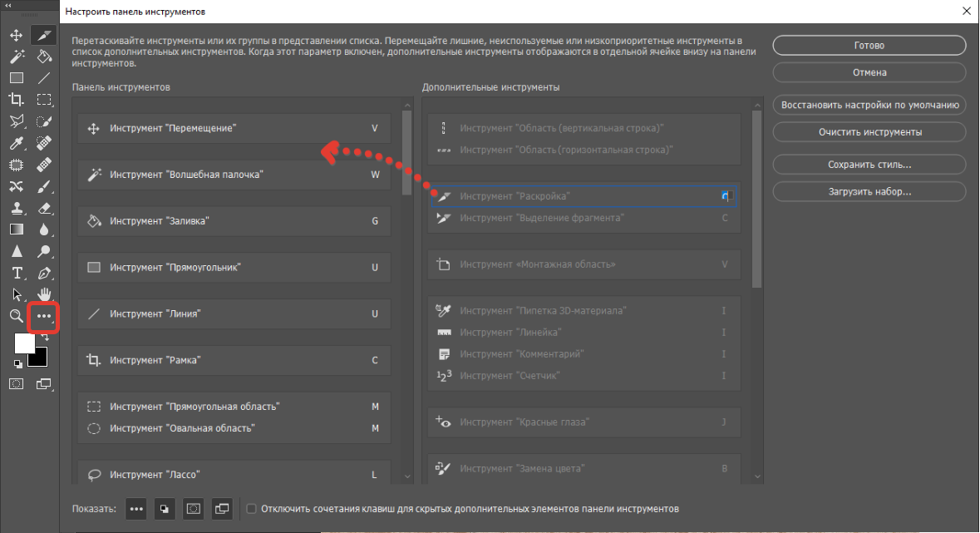Select the Crop tool icon in left toolbar
Viewport: 980px width, 533px height.
coord(16,100)
